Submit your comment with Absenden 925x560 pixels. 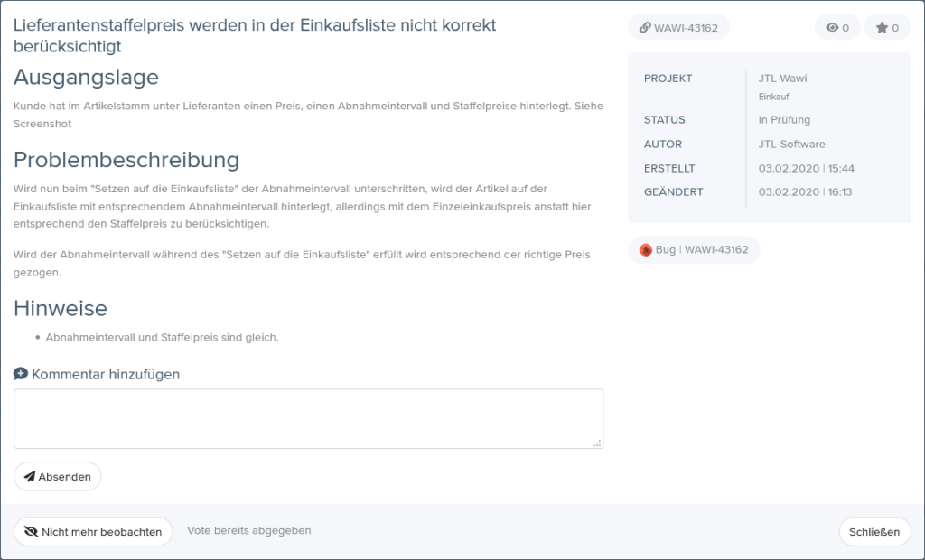[57, 476]
